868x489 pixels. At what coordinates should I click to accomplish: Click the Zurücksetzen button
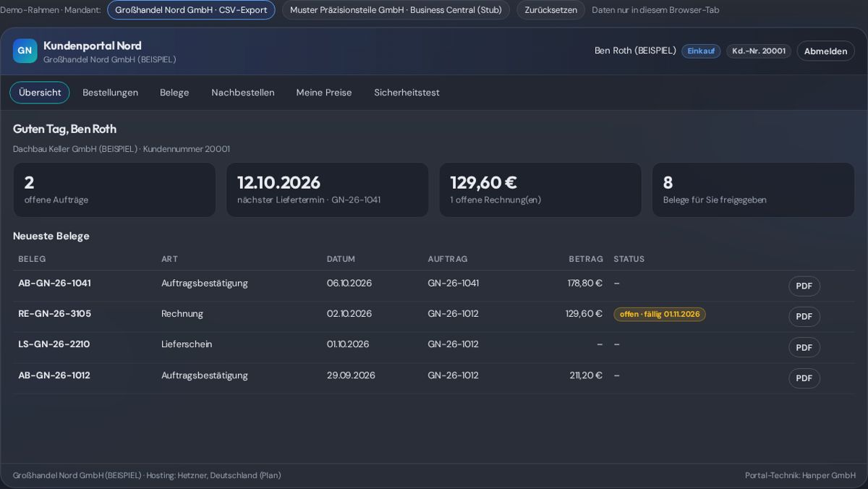[x=550, y=10]
